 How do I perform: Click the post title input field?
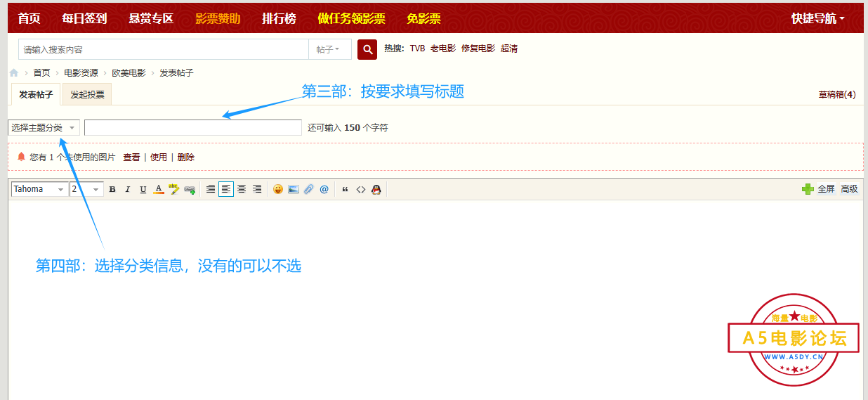click(193, 128)
